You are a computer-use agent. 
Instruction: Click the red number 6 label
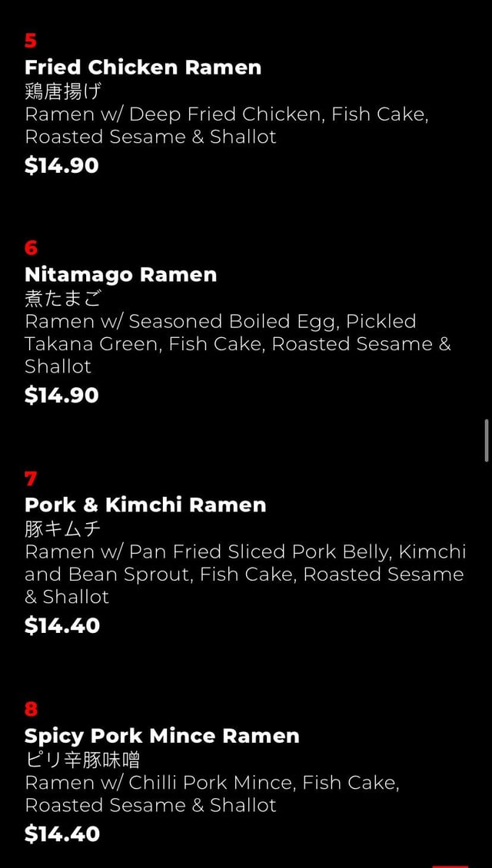point(31,248)
